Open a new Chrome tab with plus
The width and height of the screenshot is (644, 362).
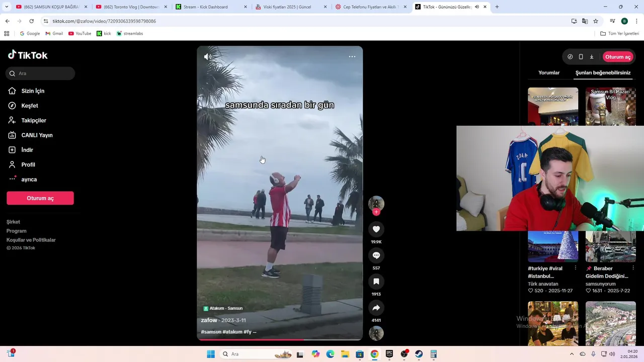click(x=497, y=7)
